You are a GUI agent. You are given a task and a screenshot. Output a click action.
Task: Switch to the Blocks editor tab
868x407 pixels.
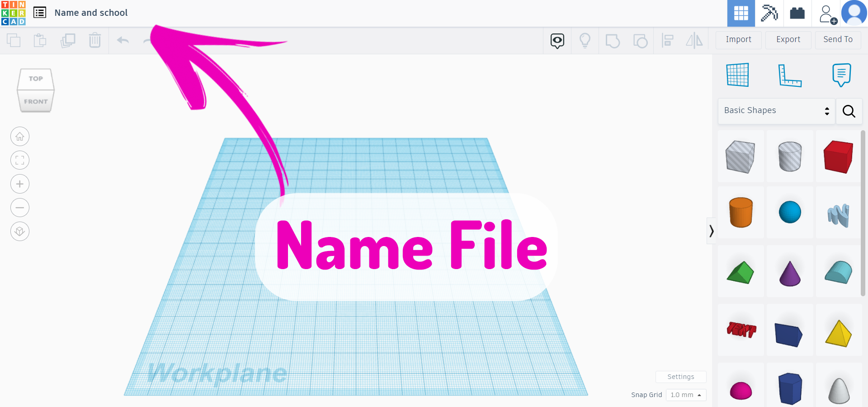(x=797, y=13)
